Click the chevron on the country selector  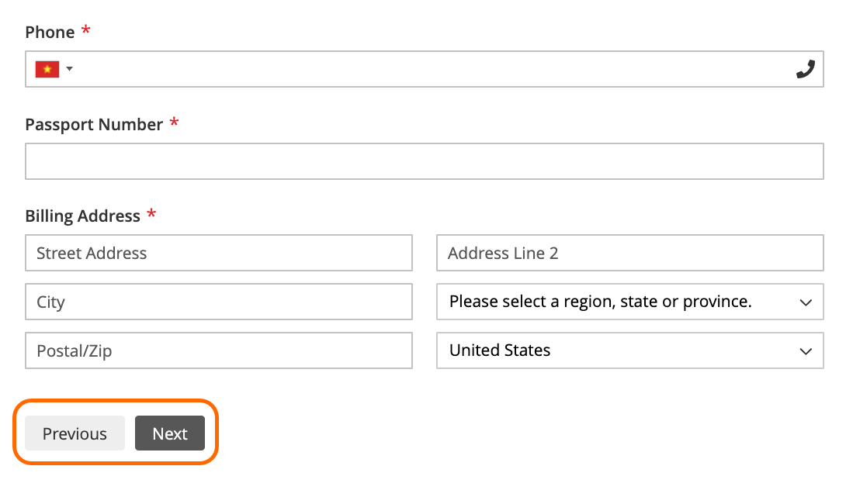pos(806,351)
